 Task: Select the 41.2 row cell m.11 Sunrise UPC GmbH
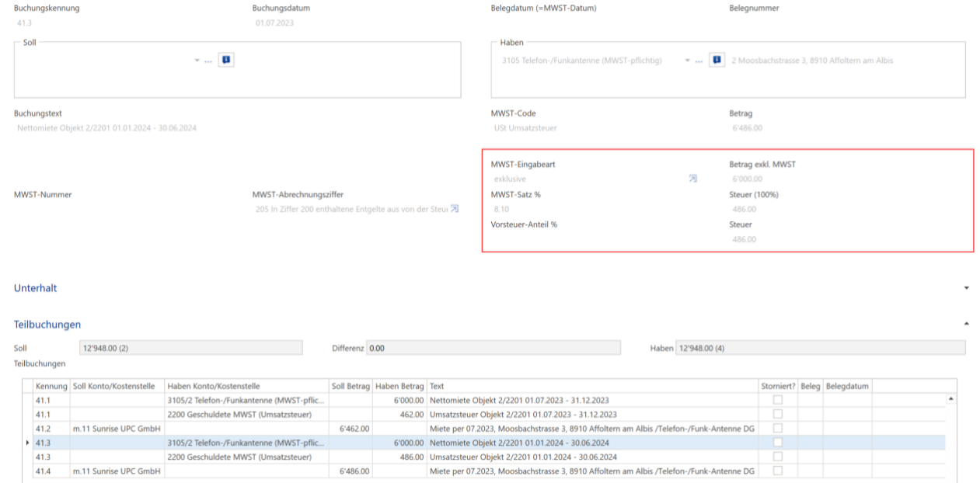click(x=117, y=428)
